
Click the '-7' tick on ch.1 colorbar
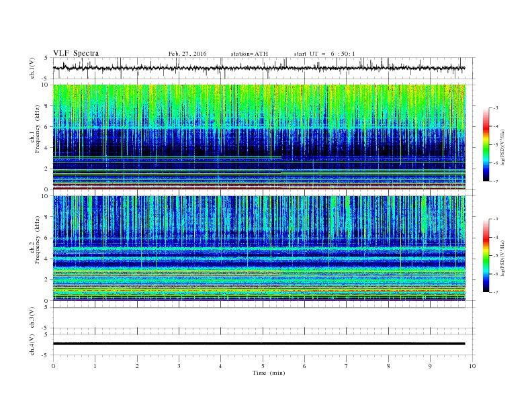(x=495, y=181)
